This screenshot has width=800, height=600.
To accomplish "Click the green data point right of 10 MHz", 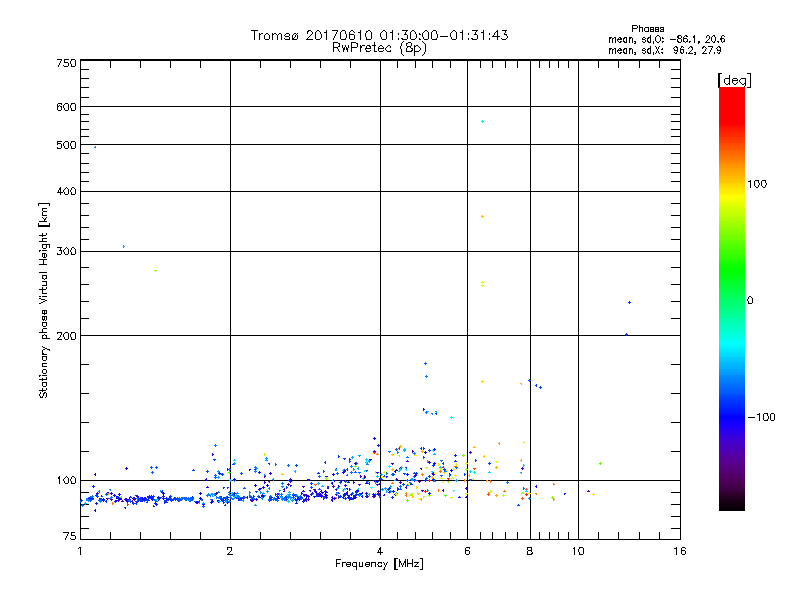I will 600,463.
